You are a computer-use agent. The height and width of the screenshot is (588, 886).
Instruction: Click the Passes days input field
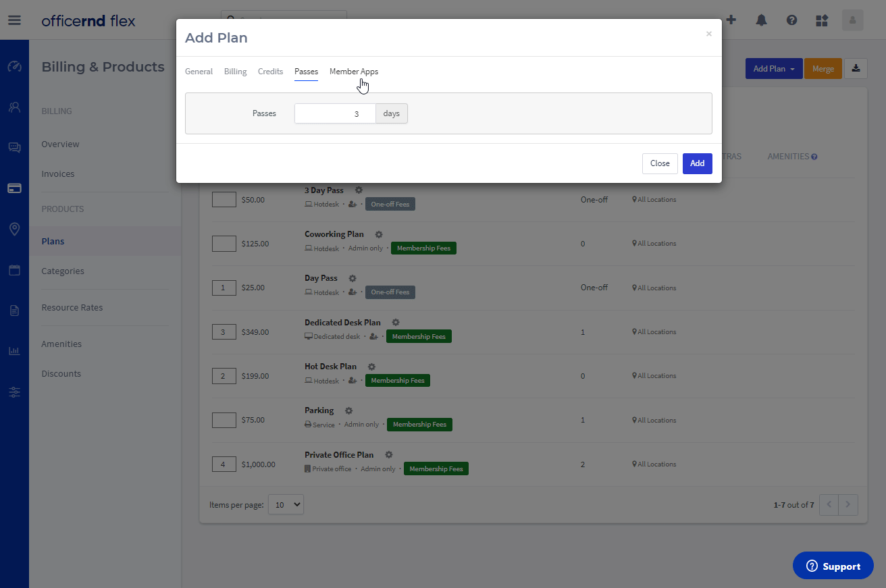click(335, 113)
